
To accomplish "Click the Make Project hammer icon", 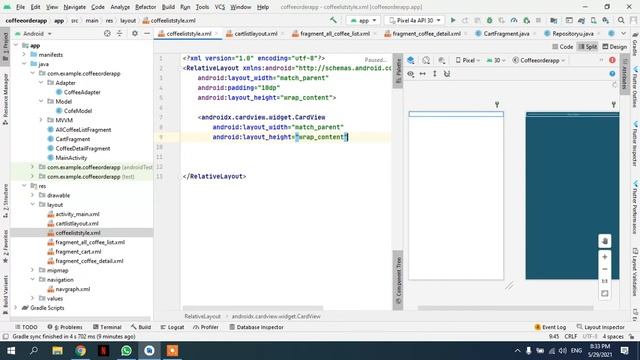I will (333, 20).
